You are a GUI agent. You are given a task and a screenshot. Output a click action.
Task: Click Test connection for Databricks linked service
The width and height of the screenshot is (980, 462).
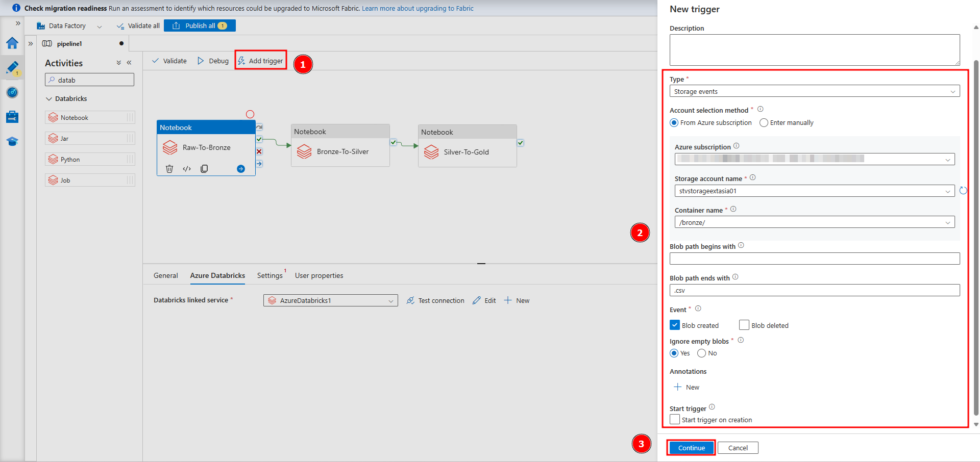click(x=435, y=300)
